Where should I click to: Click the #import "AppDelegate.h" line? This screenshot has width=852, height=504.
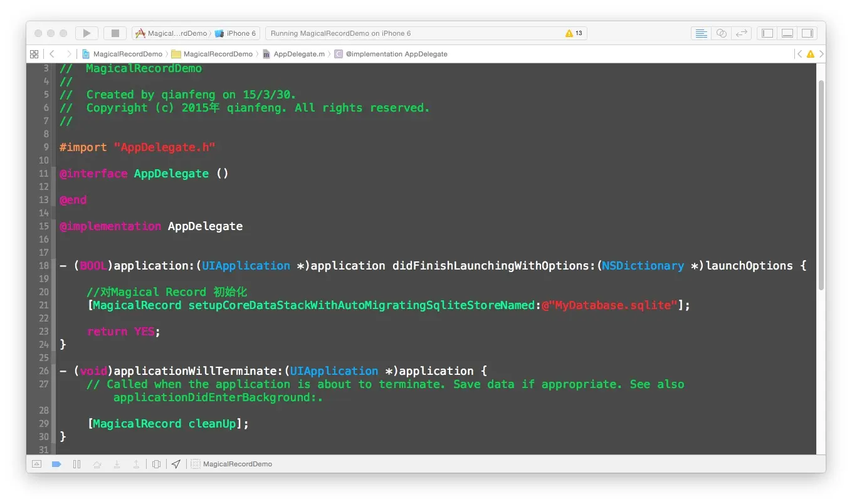click(137, 147)
